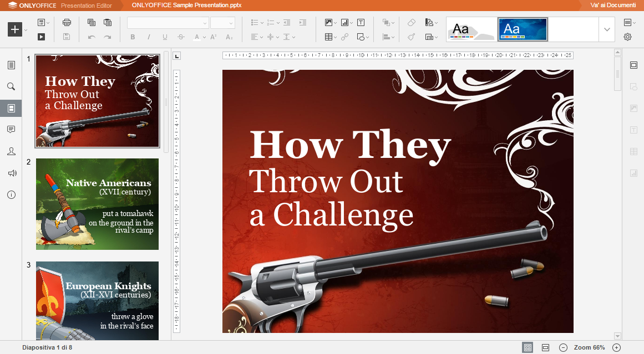Open the Comments panel in the left sidebar
644x354 pixels.
11,130
